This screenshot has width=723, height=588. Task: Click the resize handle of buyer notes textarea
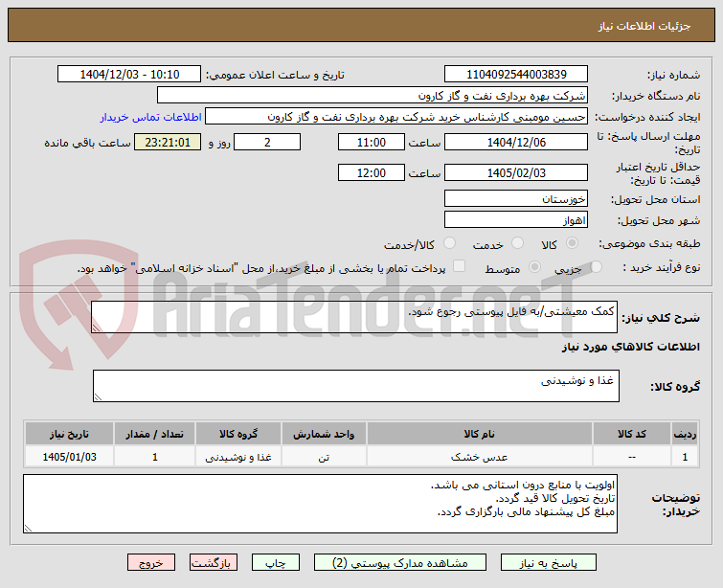pos(28,528)
